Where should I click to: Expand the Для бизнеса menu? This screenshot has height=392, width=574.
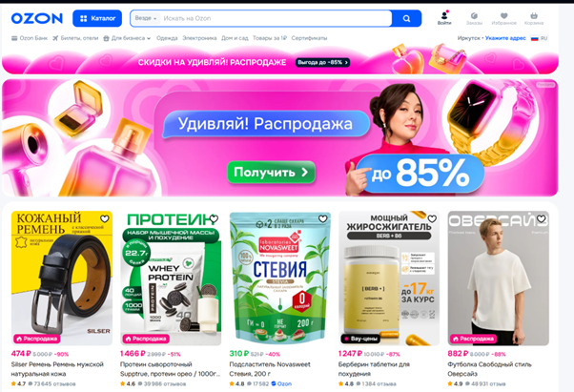(x=127, y=38)
